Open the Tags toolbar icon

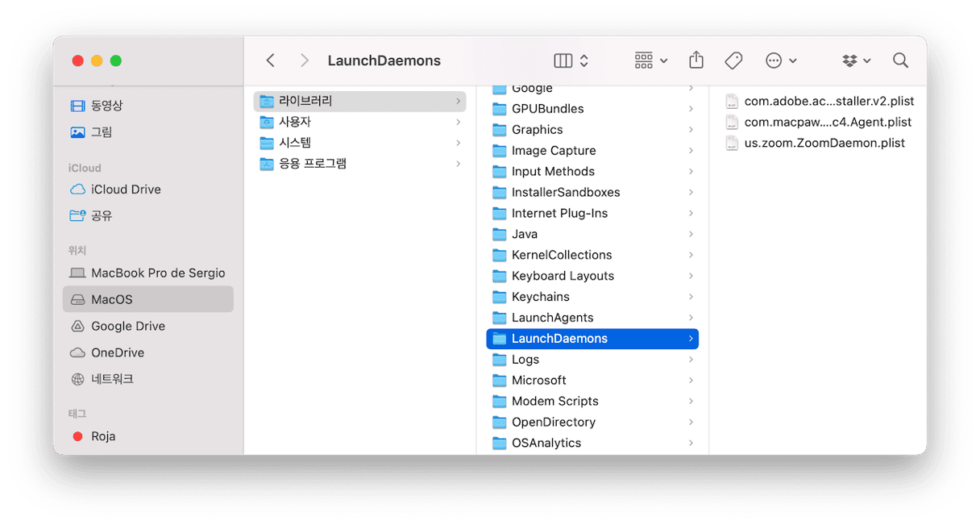(733, 60)
